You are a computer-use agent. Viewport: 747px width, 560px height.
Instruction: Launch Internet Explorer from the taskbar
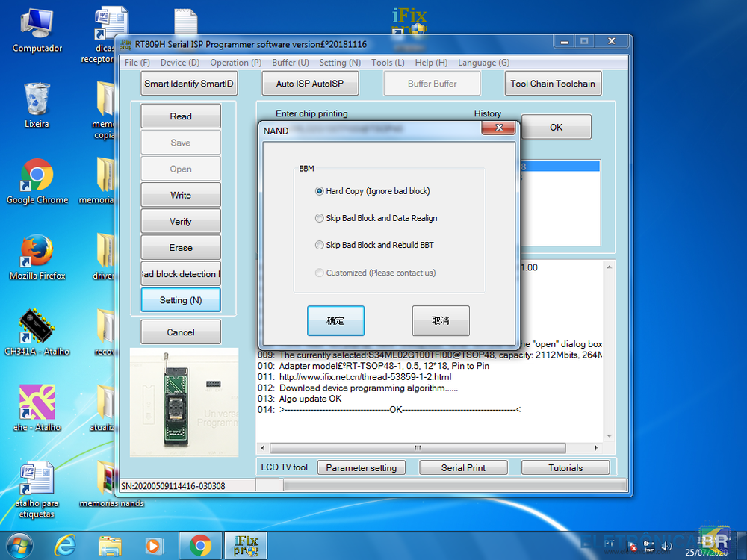(x=66, y=546)
